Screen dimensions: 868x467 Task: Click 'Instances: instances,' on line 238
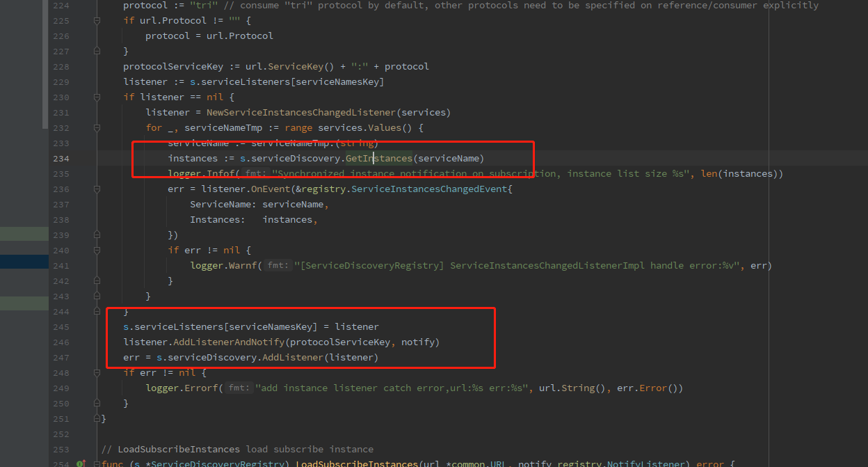[254, 220]
